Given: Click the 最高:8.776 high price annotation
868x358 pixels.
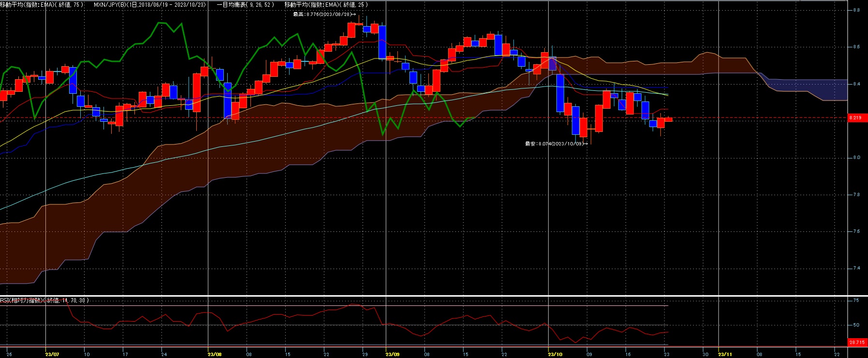Looking at the screenshot, I should (324, 14).
